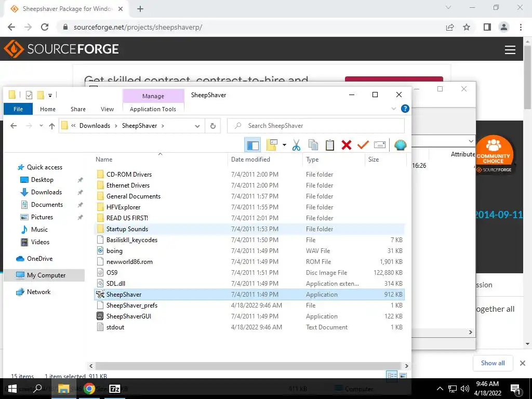The width and height of the screenshot is (532, 399).
Task: Click the SourceForge logo link
Action: pos(61,49)
